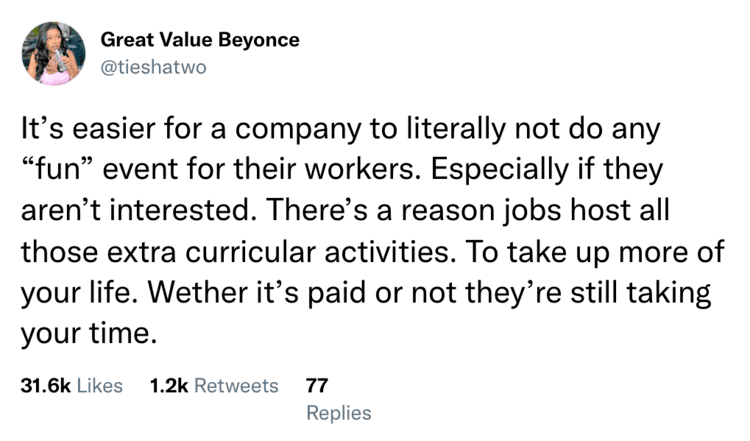Click the Likes label
750x441 pixels.
pyautogui.click(x=99, y=386)
